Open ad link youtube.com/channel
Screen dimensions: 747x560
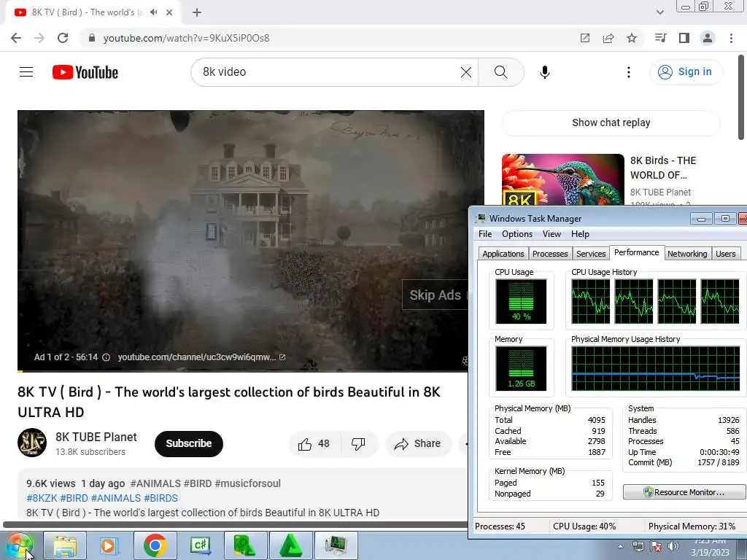[201, 357]
